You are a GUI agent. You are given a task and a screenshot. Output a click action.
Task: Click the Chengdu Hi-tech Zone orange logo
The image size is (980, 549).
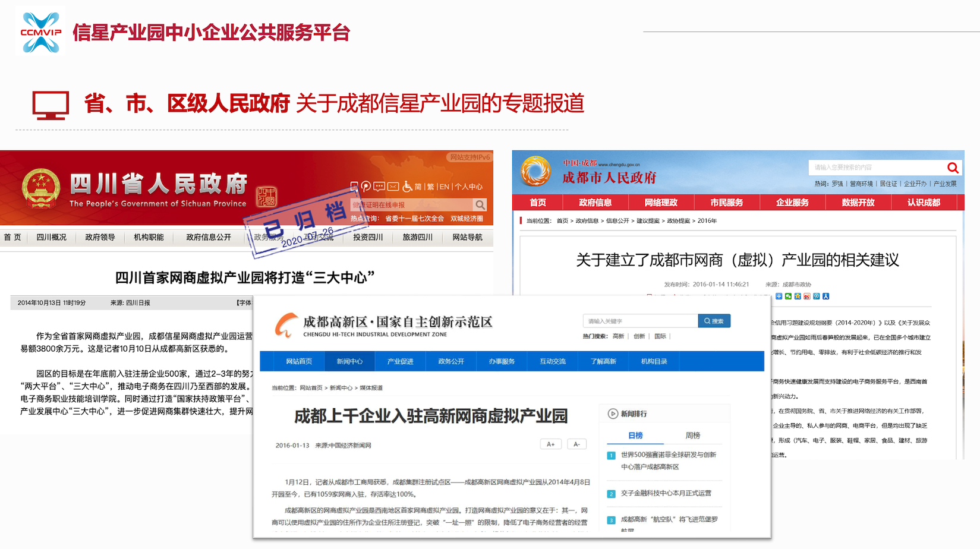286,326
